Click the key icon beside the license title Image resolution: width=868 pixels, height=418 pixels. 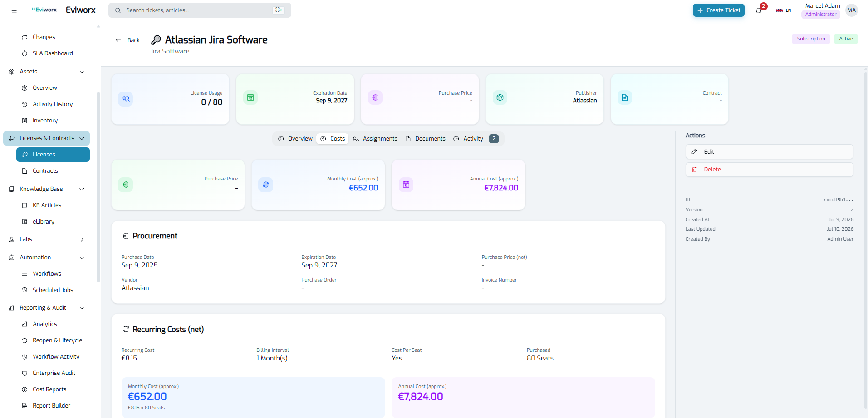[156, 40]
